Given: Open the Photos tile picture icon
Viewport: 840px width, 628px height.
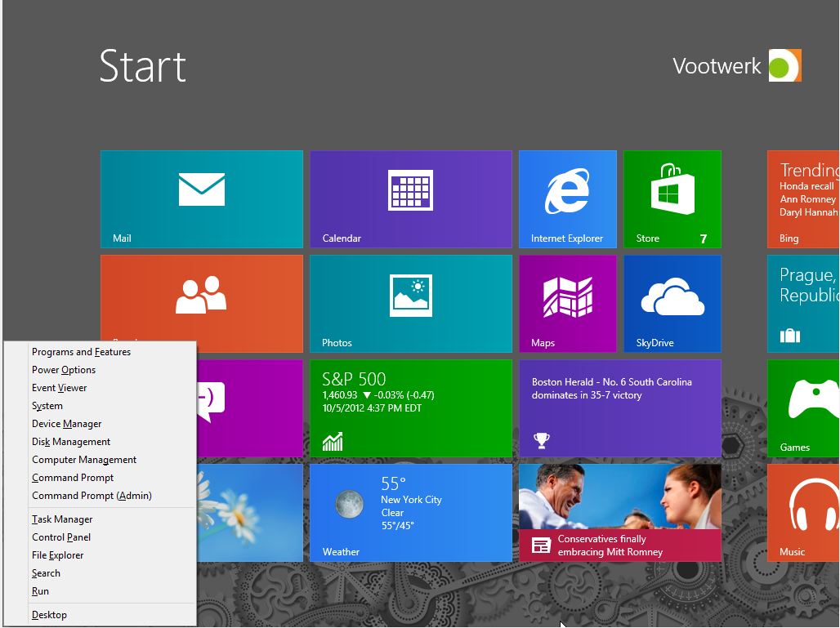Looking at the screenshot, I should click(410, 296).
